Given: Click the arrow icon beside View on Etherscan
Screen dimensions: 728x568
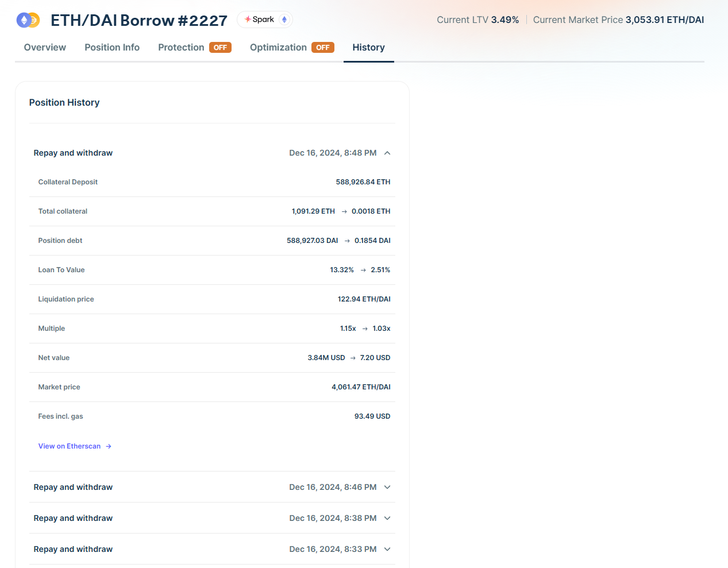Looking at the screenshot, I should pyautogui.click(x=109, y=446).
